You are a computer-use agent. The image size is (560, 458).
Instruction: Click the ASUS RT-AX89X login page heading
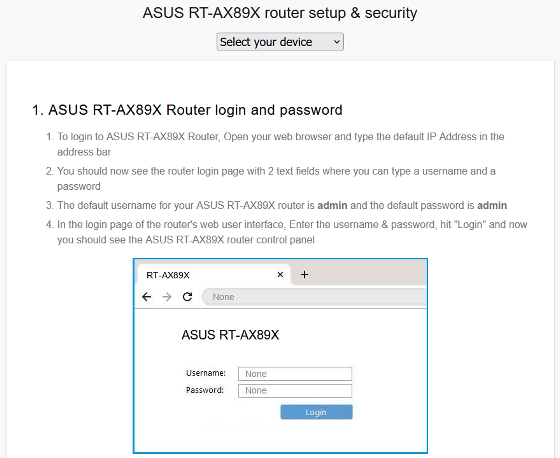(230, 335)
